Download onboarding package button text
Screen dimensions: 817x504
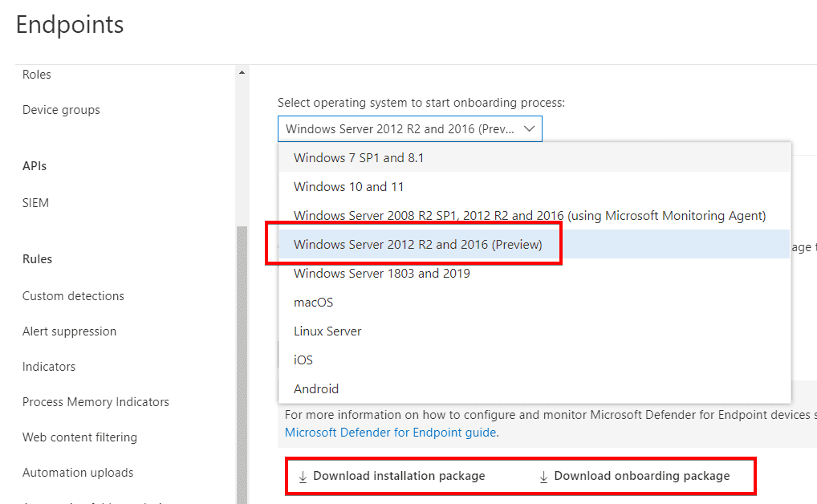pos(642,476)
